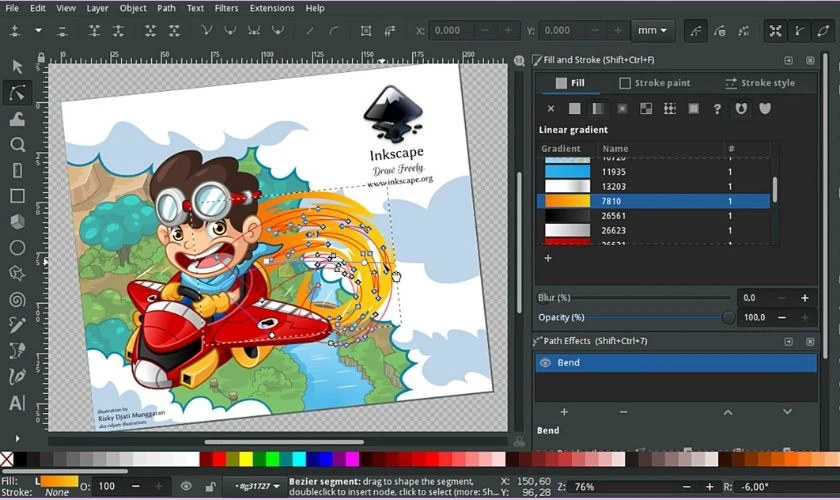Image resolution: width=840 pixels, height=500 pixels.
Task: Move path effect down arrow
Action: 787,412
